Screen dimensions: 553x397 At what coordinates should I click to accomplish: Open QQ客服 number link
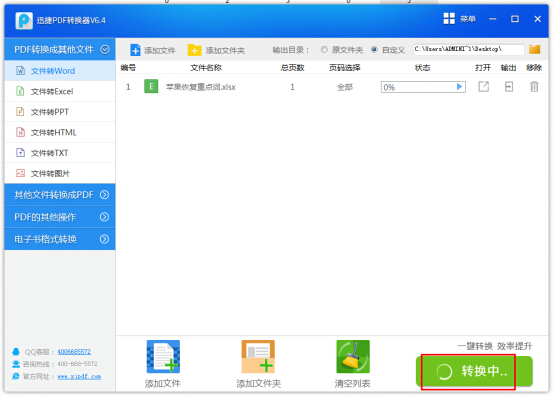click(74, 352)
